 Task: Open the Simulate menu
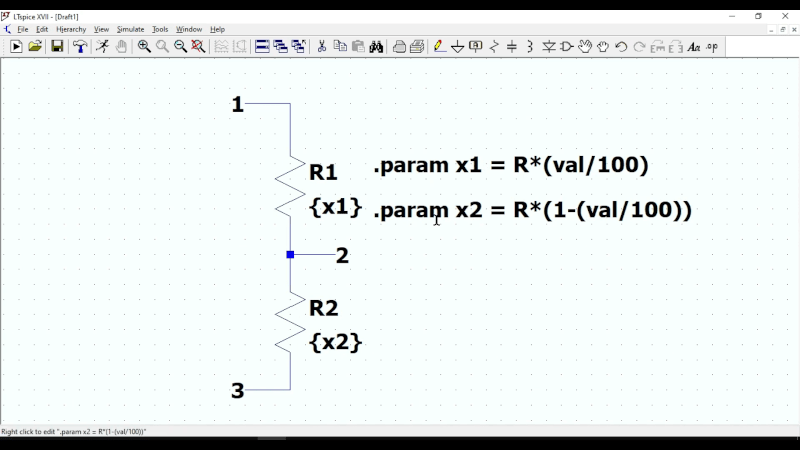[130, 30]
